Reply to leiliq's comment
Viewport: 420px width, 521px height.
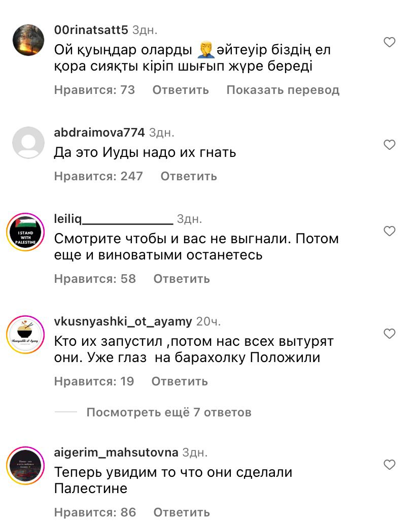[182, 279]
